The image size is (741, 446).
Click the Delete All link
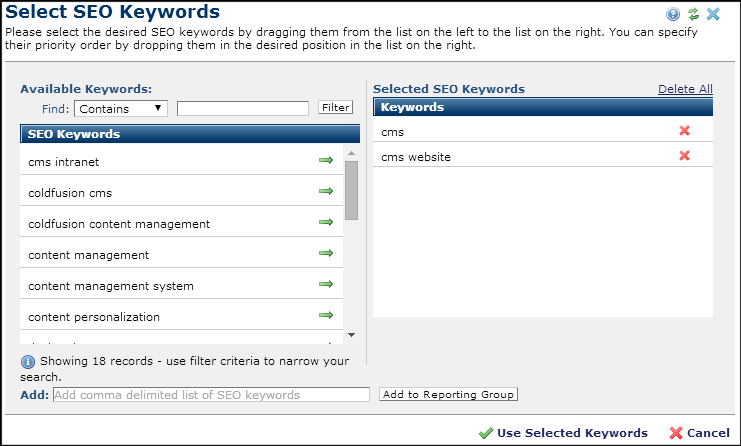click(685, 89)
